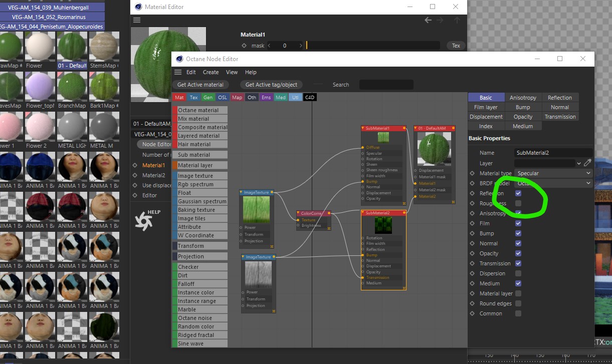Click the Node Editor button in Material Editor
The image size is (612, 364).
click(x=156, y=144)
